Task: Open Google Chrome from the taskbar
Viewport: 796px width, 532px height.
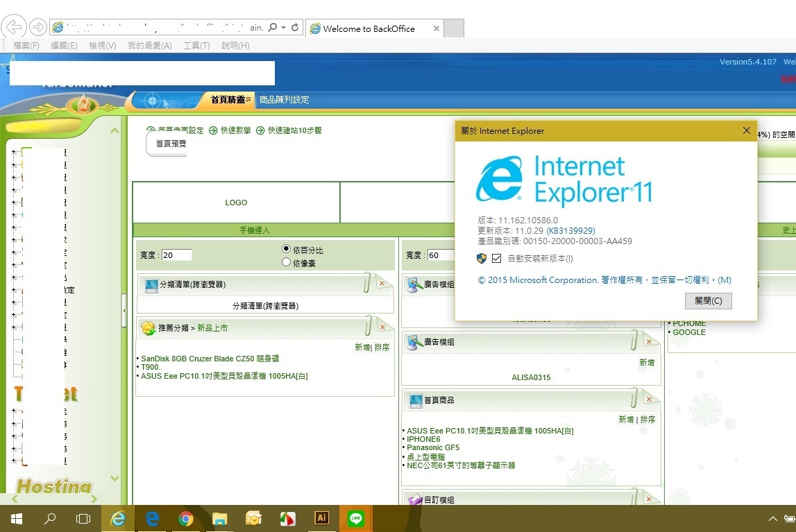Action: pos(185,518)
